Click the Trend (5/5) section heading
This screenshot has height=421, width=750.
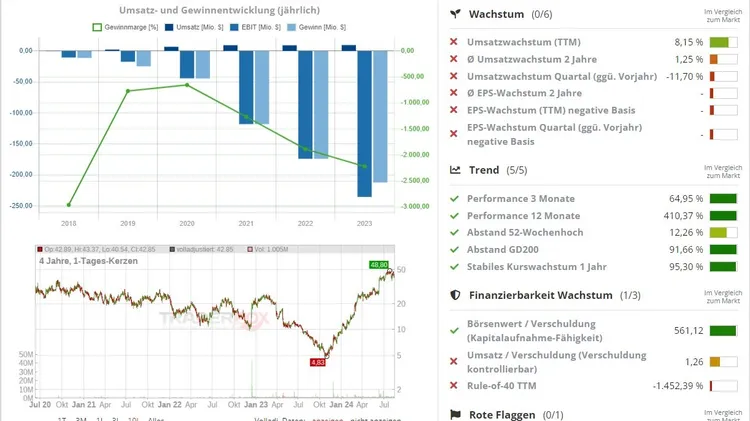tap(498, 170)
